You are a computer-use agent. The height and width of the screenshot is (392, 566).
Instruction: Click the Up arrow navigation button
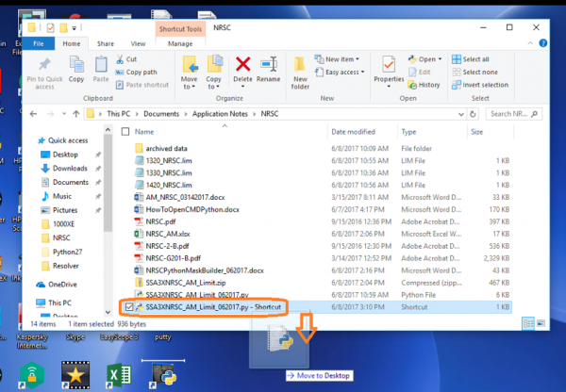click(72, 113)
